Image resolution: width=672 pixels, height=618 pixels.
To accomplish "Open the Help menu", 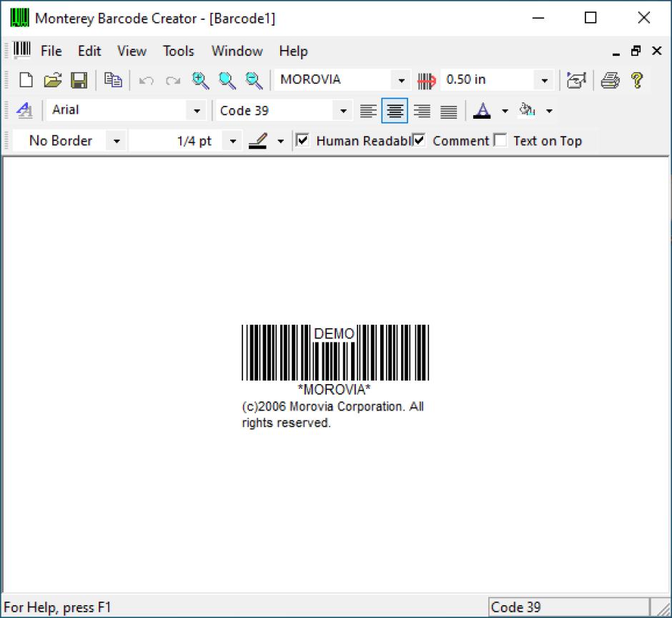I will pos(293,51).
